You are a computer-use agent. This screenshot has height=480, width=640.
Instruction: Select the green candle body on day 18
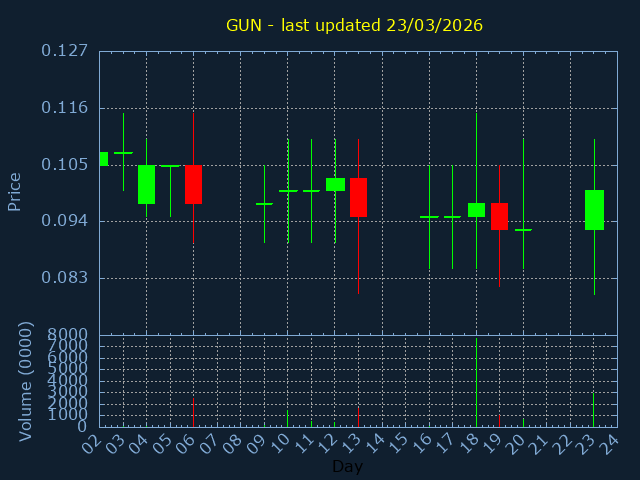(476, 210)
